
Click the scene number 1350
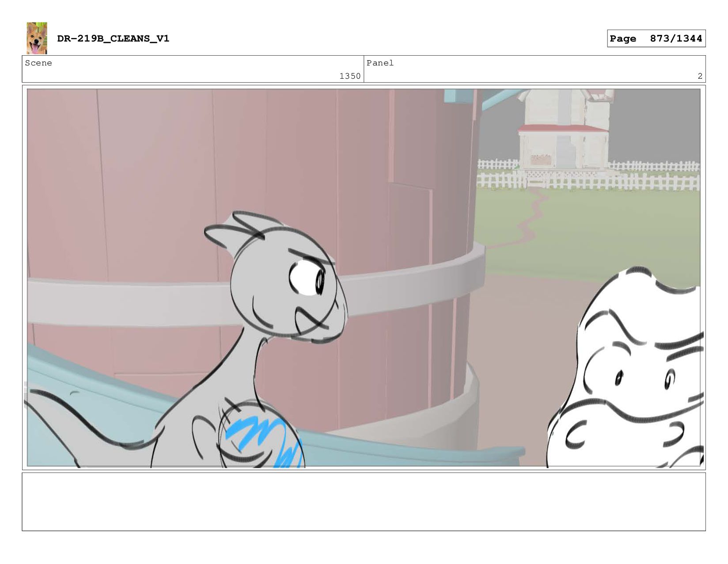[350, 76]
